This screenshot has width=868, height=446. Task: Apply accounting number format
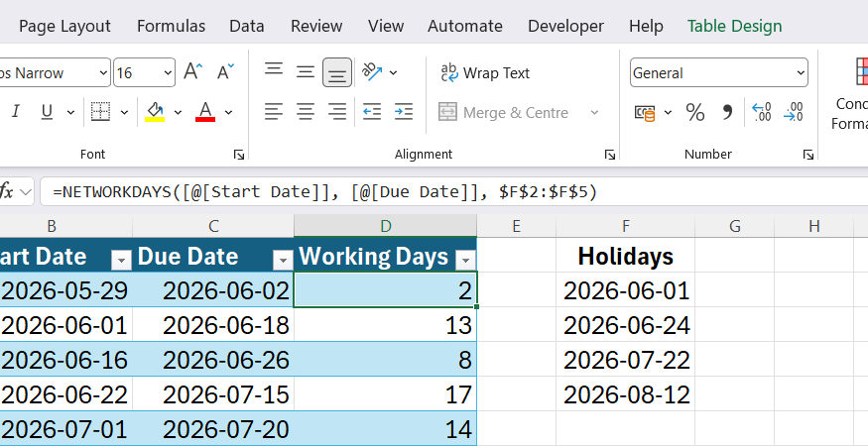pyautogui.click(x=645, y=113)
